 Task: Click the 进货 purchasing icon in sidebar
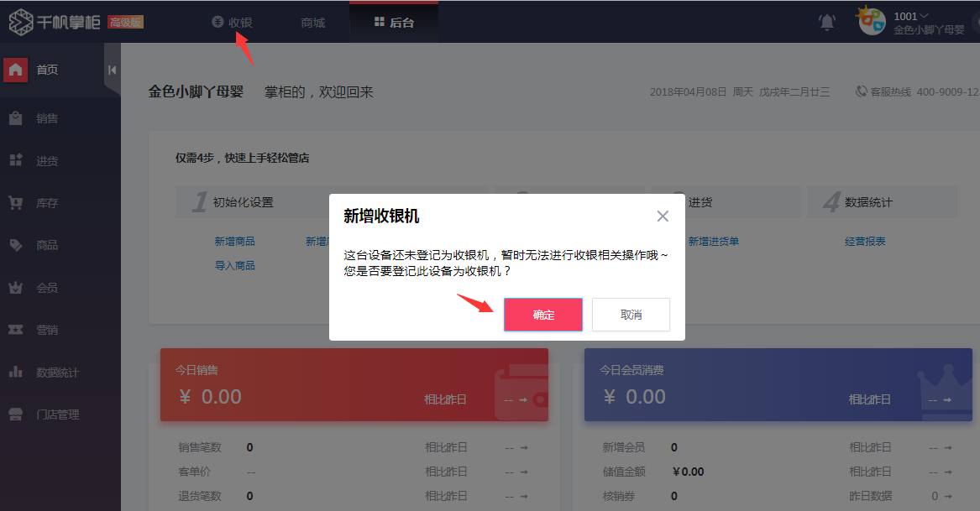coord(15,160)
